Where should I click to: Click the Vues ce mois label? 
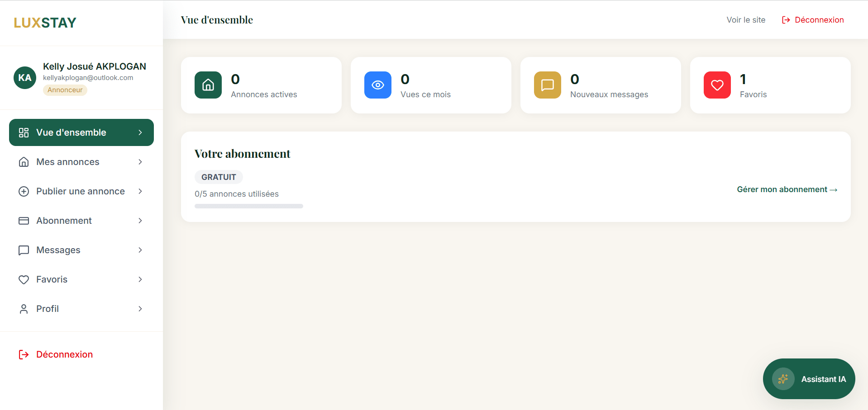(425, 94)
